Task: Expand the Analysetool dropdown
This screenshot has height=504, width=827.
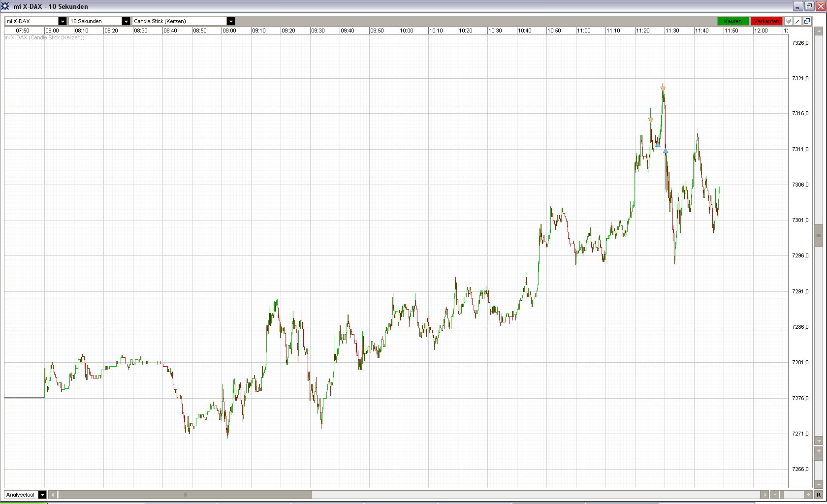Action: [x=42, y=495]
